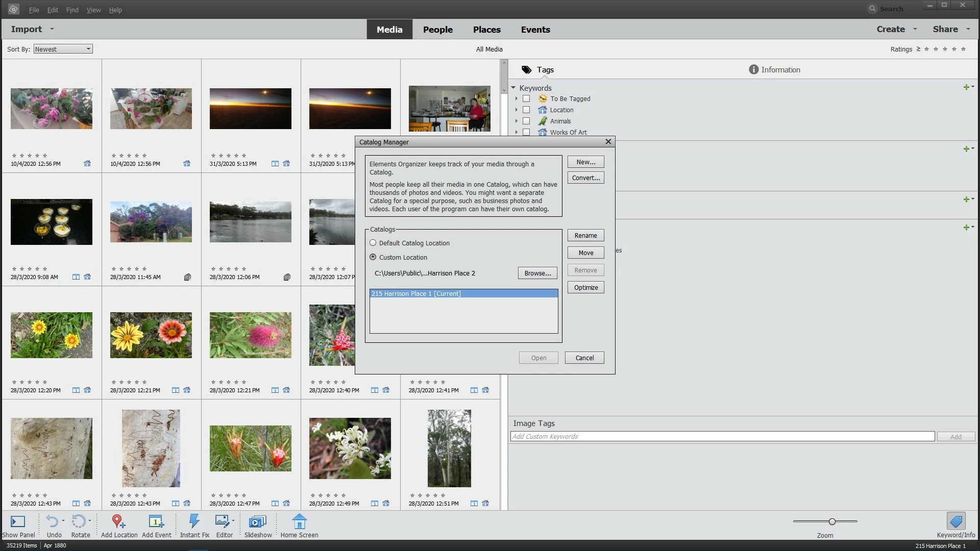Open Instant Fix lightning icon
This screenshot has width=980, height=551.
(194, 521)
